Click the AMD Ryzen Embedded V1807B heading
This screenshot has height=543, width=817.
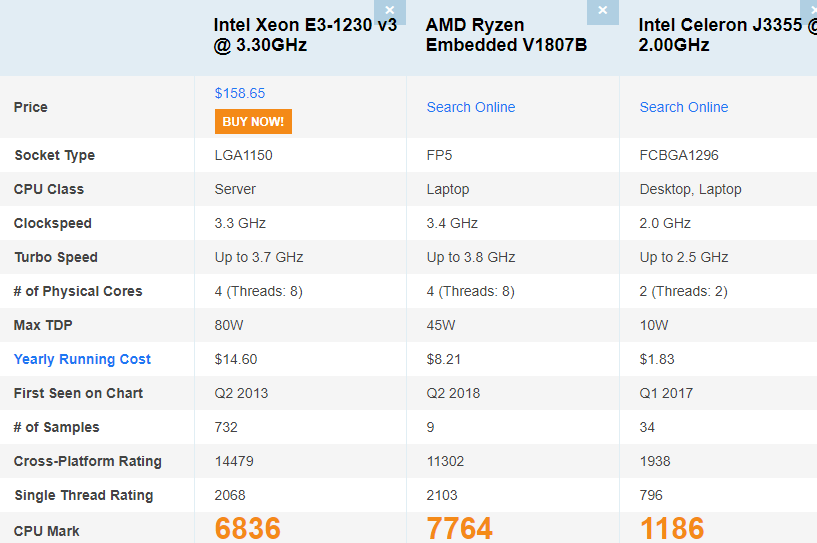click(x=506, y=35)
